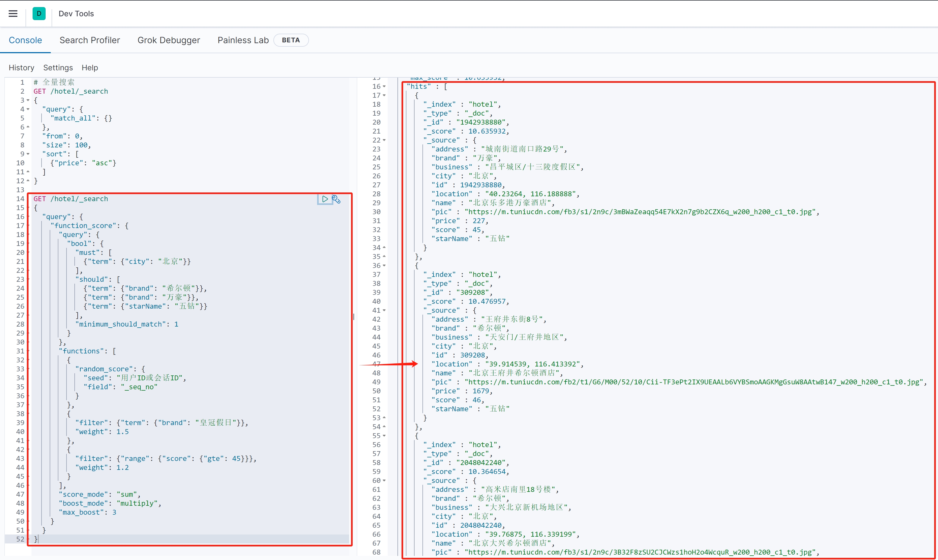Open the hamburger navigation menu
Screen dimensions: 938x560
[x=13, y=14]
